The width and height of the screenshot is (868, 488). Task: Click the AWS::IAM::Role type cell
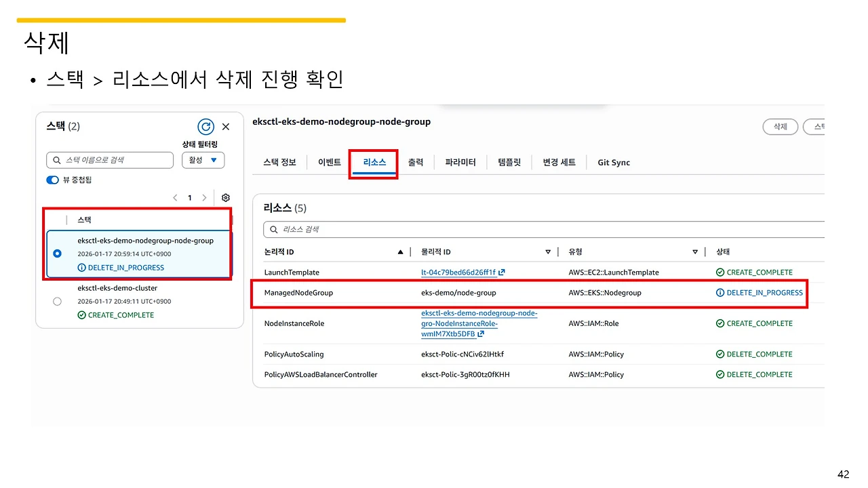(x=593, y=323)
